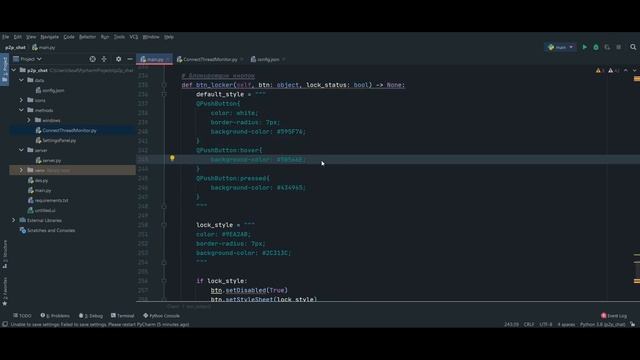Toggle tool window buttons icon bottom-left corner
Image resolution: width=640 pixels, height=360 pixels.
coord(5,324)
